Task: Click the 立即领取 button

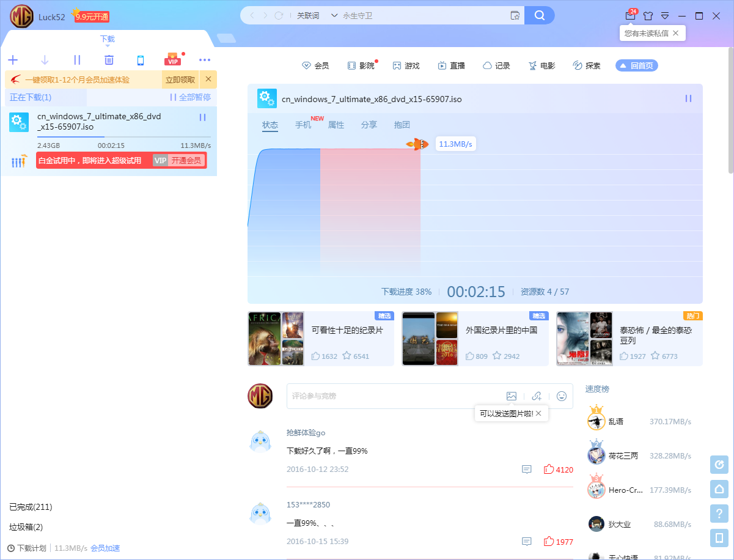Action: 180,79
